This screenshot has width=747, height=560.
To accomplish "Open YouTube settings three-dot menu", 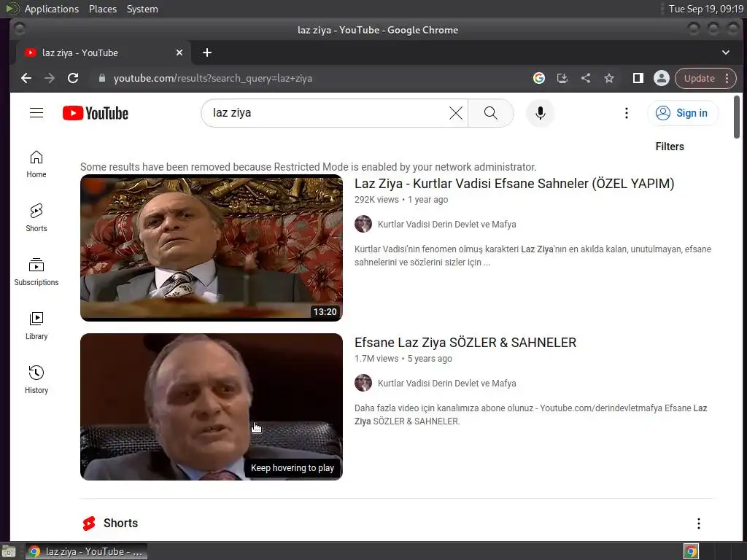I will 627,113.
